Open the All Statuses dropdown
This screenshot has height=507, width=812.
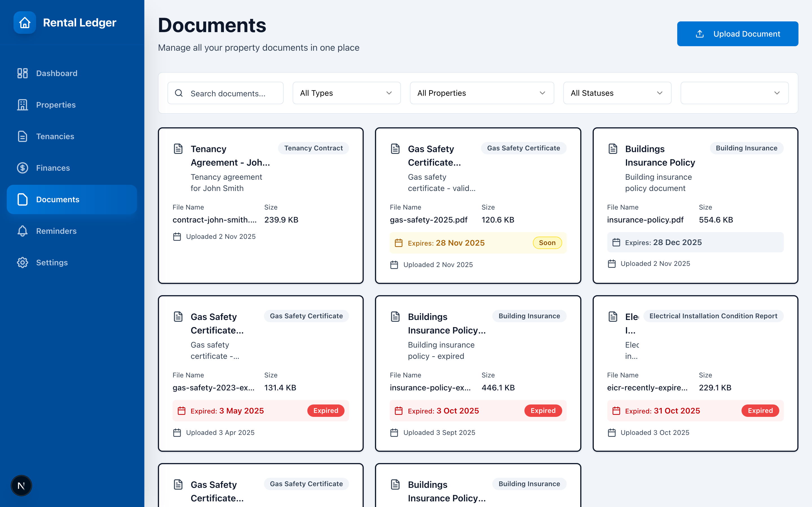tap(617, 93)
